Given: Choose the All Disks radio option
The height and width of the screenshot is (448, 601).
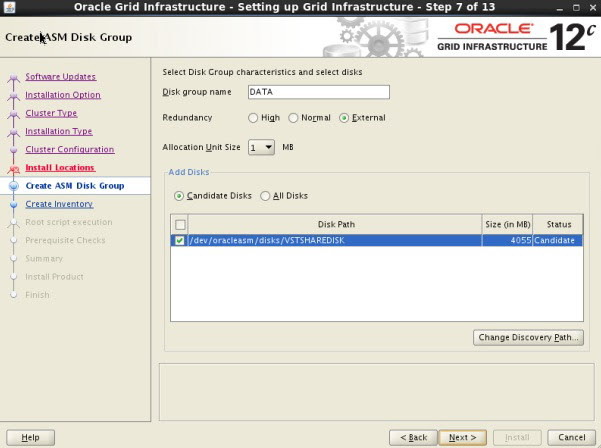Looking at the screenshot, I should point(265,196).
